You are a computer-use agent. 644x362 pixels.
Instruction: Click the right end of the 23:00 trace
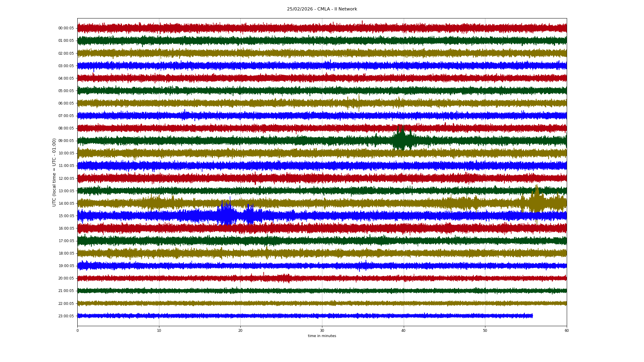(x=532, y=316)
